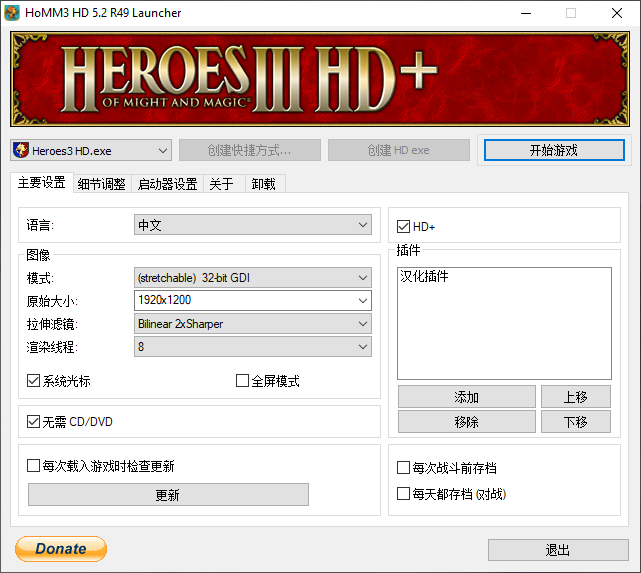Switch to the 细节调整 tab
This screenshot has width=641, height=573.
102,184
